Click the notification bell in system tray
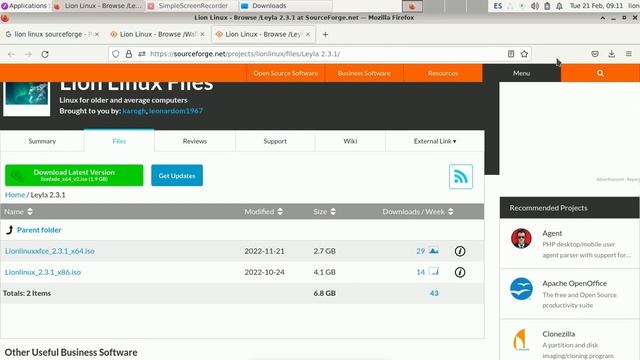Viewport: 640px width, 360px height. (560, 6)
